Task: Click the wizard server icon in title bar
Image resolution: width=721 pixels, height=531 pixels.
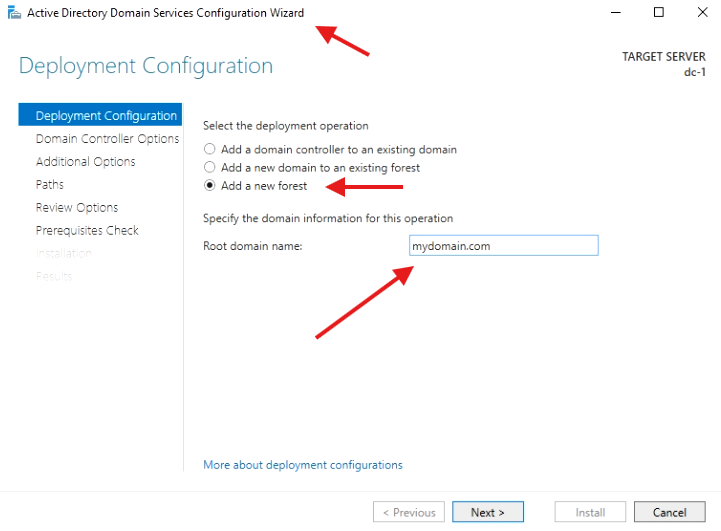Action: point(14,12)
